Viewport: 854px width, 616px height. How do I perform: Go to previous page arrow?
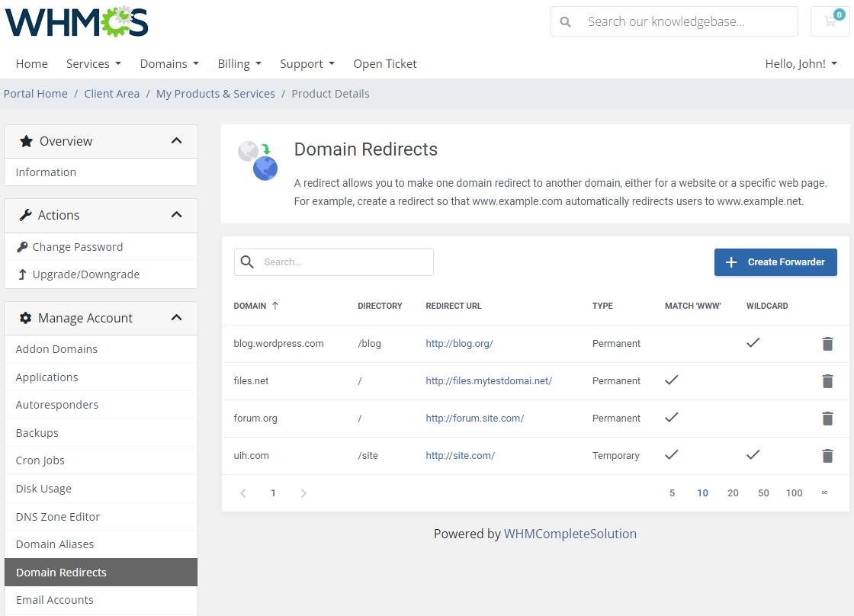pyautogui.click(x=243, y=493)
